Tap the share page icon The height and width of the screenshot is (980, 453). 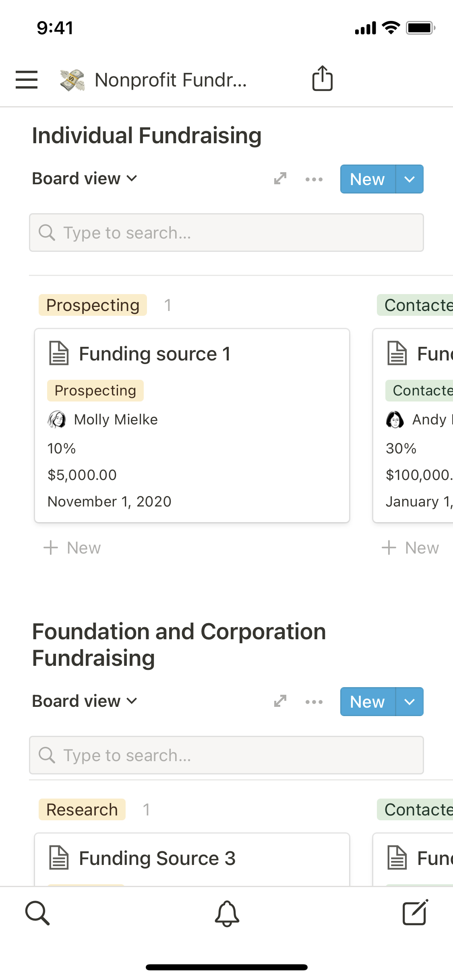[322, 78]
